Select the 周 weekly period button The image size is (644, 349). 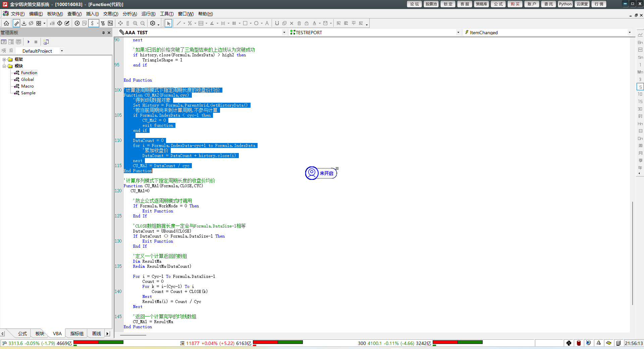640,146
